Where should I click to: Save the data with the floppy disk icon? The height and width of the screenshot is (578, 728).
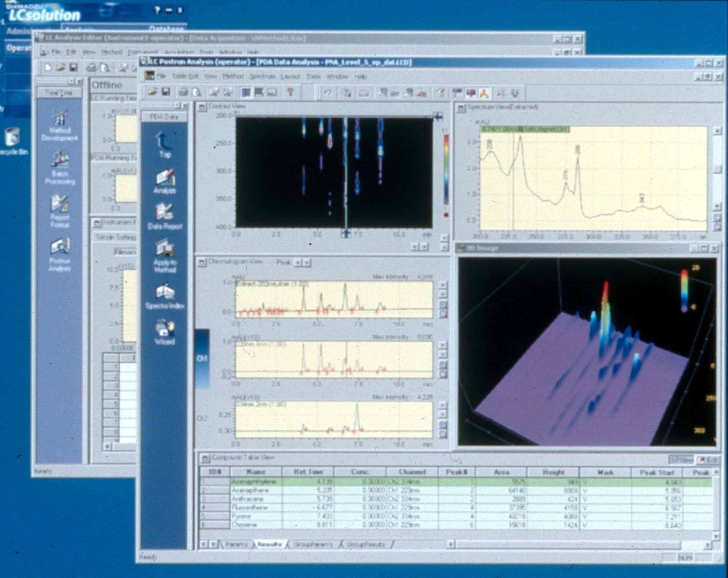[166, 92]
